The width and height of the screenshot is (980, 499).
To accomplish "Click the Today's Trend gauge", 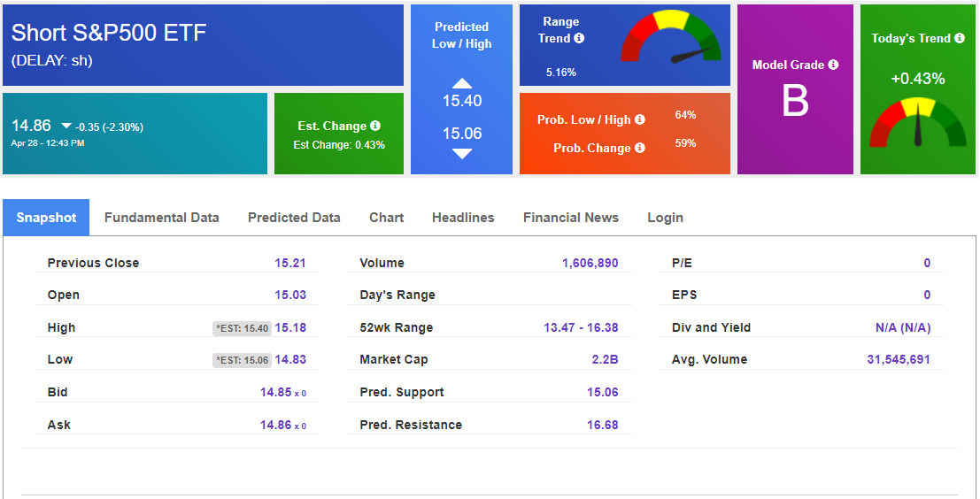I will 918,122.
